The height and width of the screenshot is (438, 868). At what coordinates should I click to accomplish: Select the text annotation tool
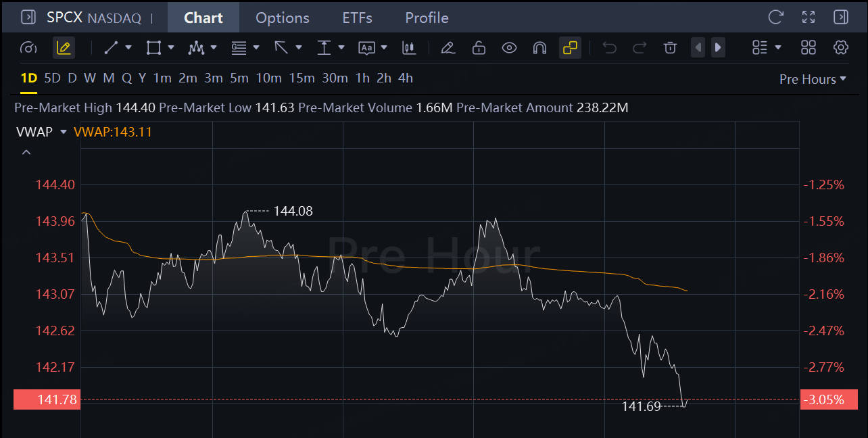tap(366, 47)
